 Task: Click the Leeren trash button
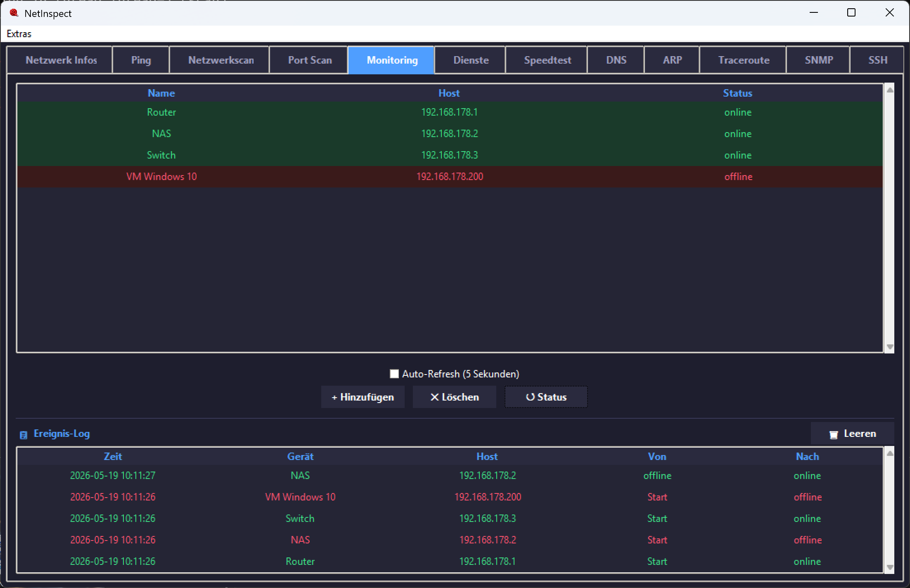852,434
